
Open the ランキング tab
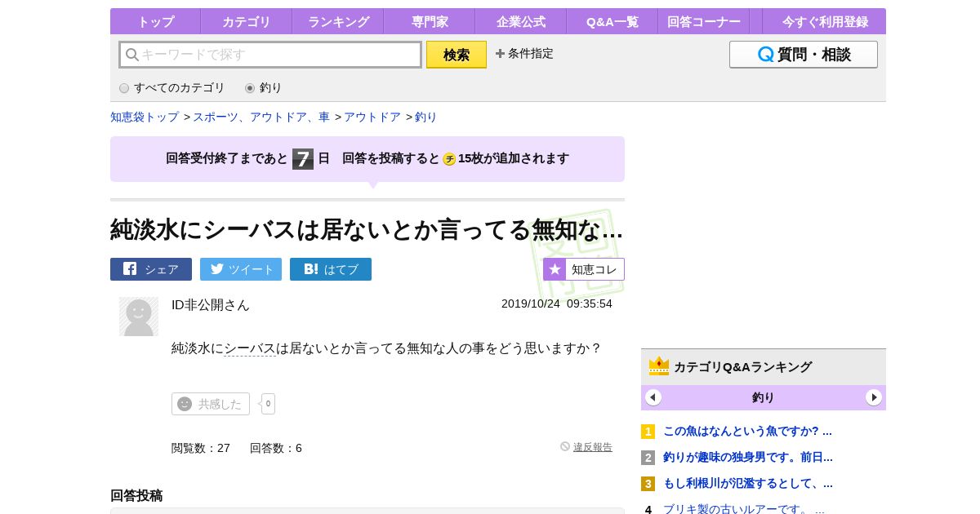pyautogui.click(x=338, y=21)
